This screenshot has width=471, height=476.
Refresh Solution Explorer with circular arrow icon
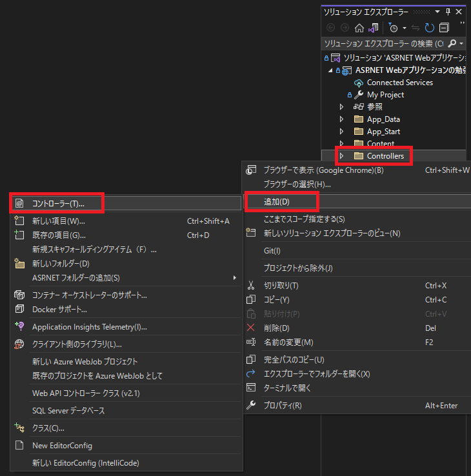[430, 28]
